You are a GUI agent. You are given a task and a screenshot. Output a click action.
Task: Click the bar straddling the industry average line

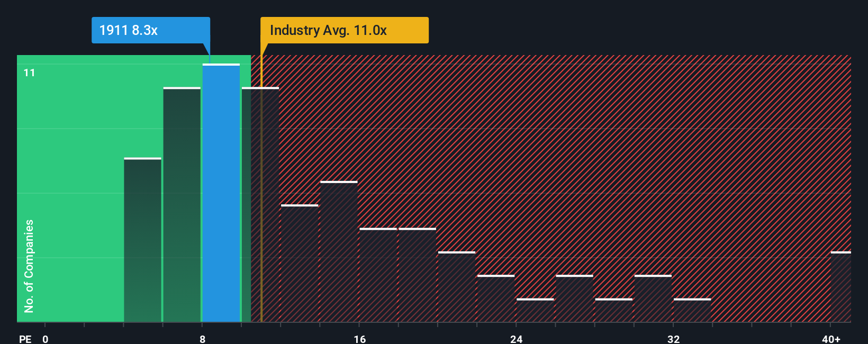pyautogui.click(x=260, y=205)
